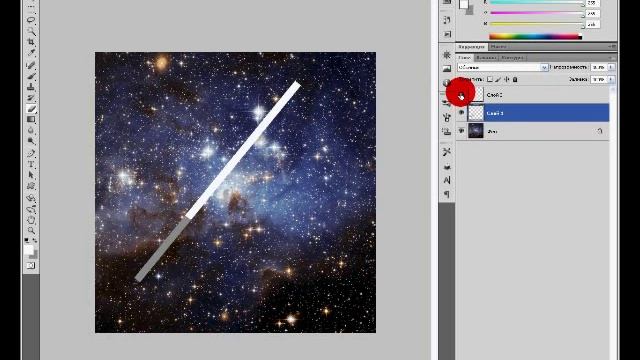640x360 pixels.
Task: Click the magenta value field
Action: pos(592,13)
